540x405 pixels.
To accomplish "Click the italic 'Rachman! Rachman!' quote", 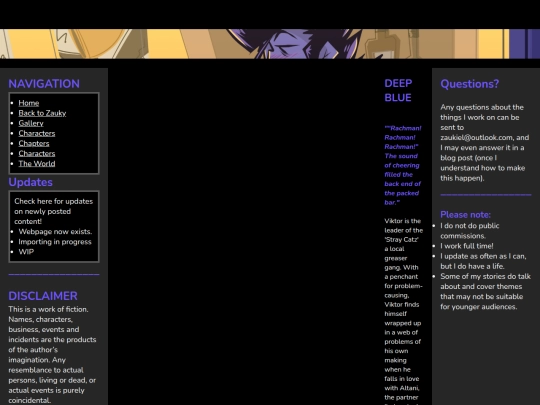I will tap(403, 165).
